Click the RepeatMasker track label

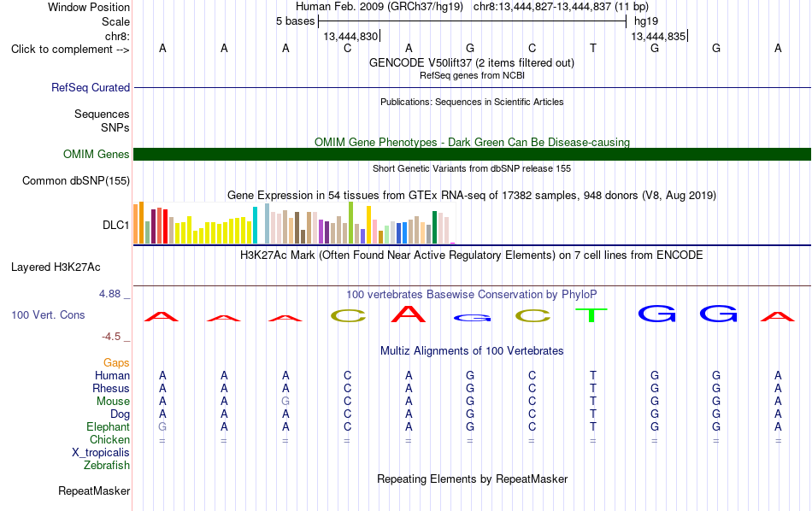point(94,490)
